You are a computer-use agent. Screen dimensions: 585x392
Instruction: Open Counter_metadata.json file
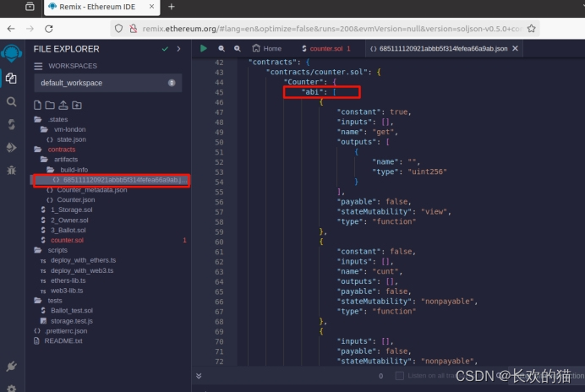pos(87,190)
